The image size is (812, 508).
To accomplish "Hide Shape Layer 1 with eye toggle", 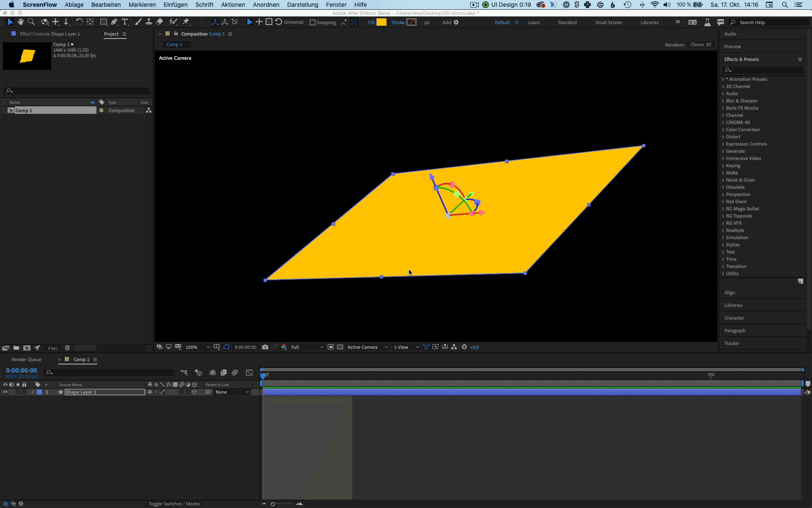I will 5,392.
